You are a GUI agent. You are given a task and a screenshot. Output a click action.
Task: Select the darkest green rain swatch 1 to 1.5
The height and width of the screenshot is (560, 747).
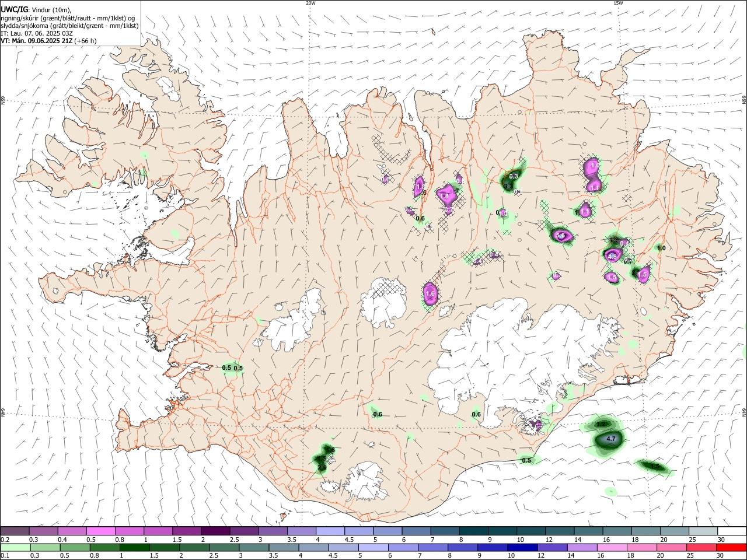(x=134, y=547)
